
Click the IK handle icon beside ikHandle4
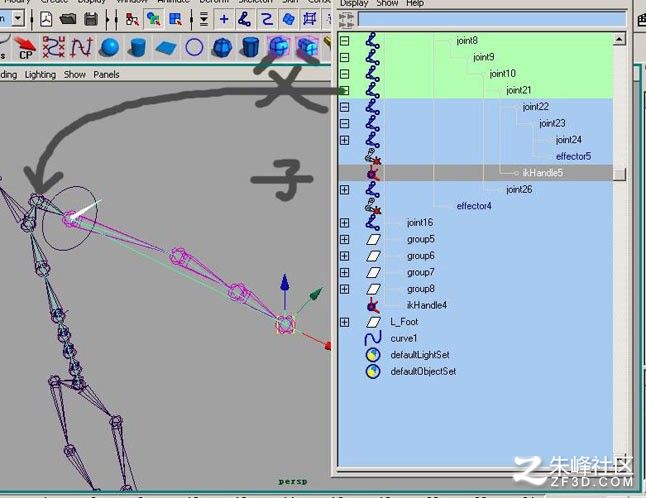[372, 305]
